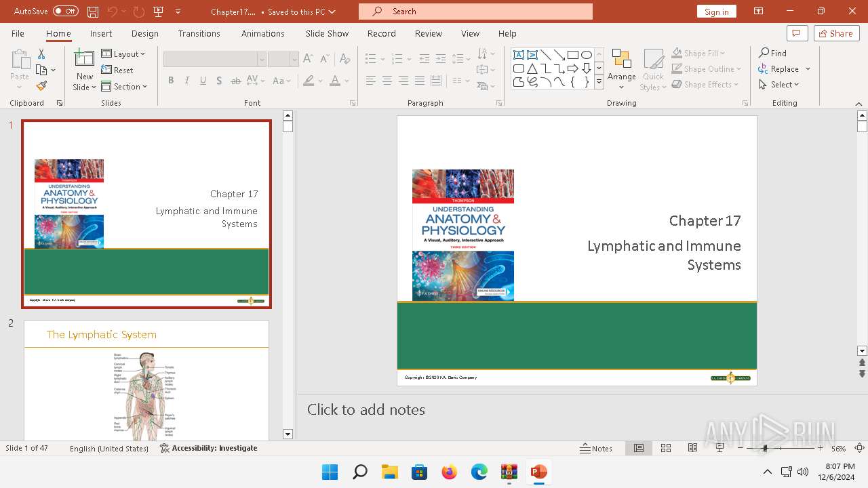The width and height of the screenshot is (868, 488).
Task: Click the New Slide icon
Action: [x=85, y=60]
